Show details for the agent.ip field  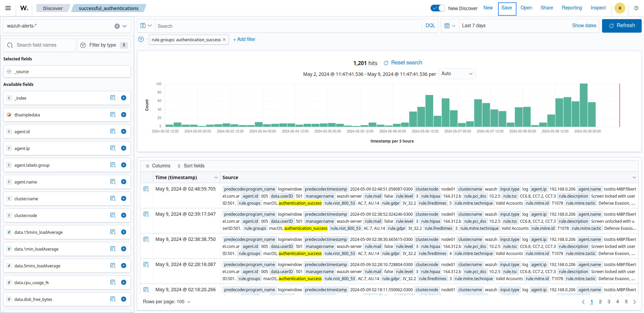113,148
